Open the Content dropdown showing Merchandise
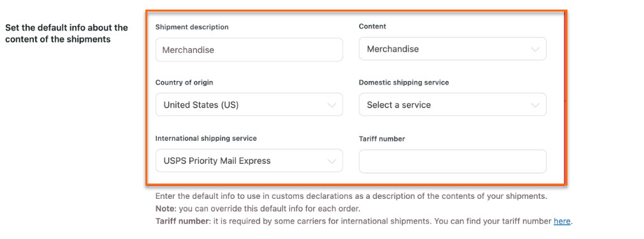Image resolution: width=644 pixels, height=239 pixels. (x=453, y=49)
